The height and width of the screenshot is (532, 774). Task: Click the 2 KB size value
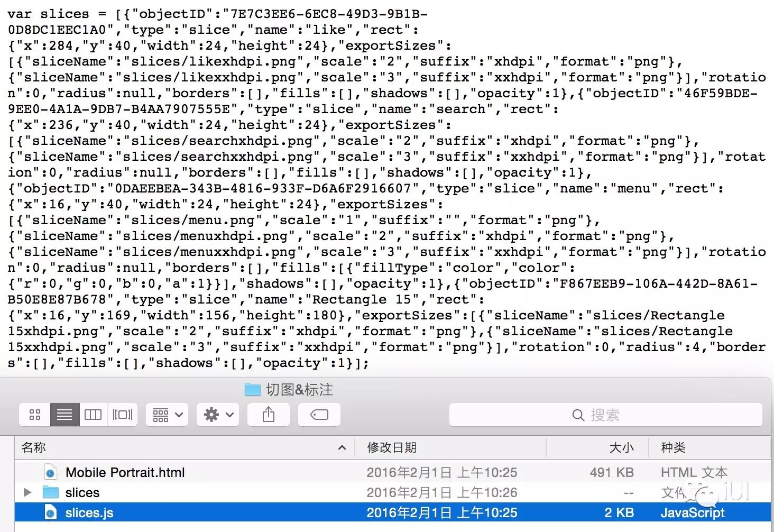(619, 512)
